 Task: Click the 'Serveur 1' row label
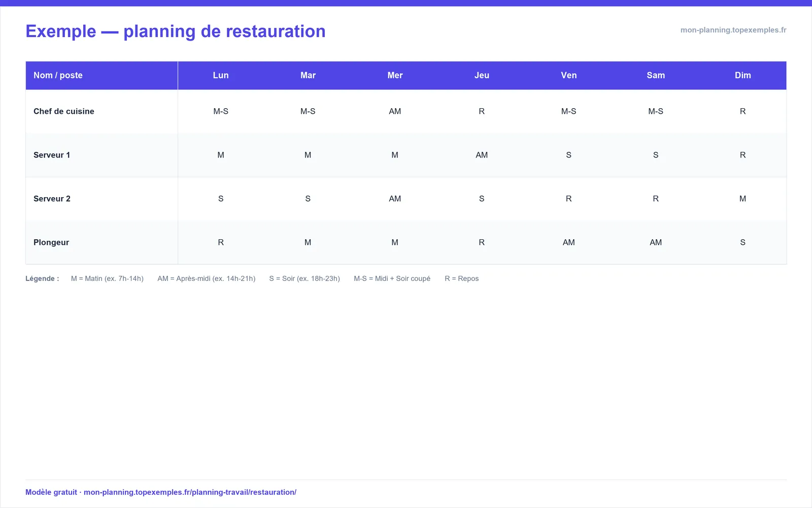point(52,155)
